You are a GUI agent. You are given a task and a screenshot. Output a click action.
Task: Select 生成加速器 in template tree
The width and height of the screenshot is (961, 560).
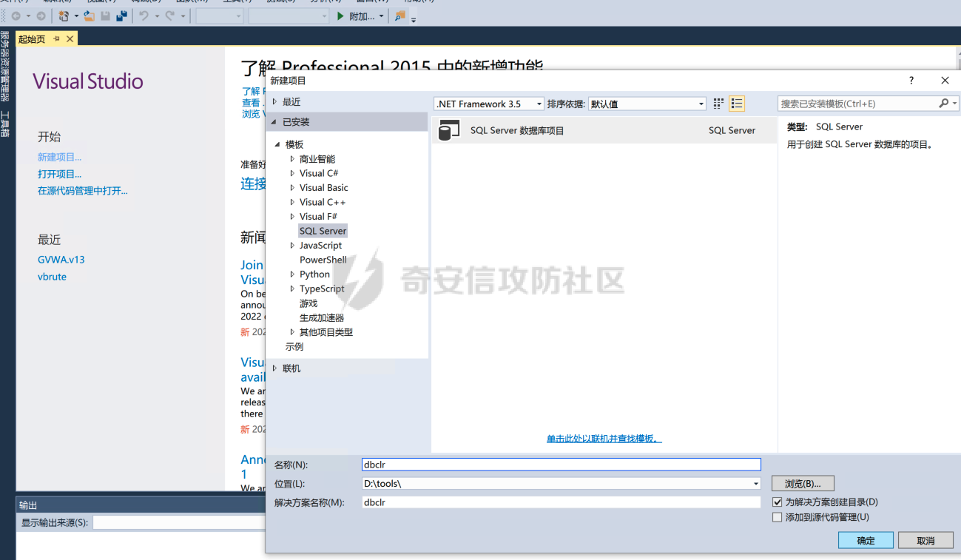click(x=322, y=317)
